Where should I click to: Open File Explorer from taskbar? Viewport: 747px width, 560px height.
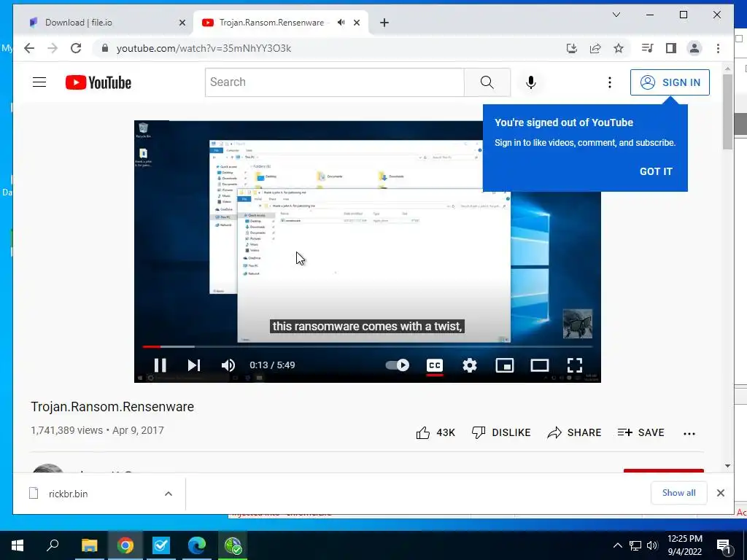coord(89,545)
